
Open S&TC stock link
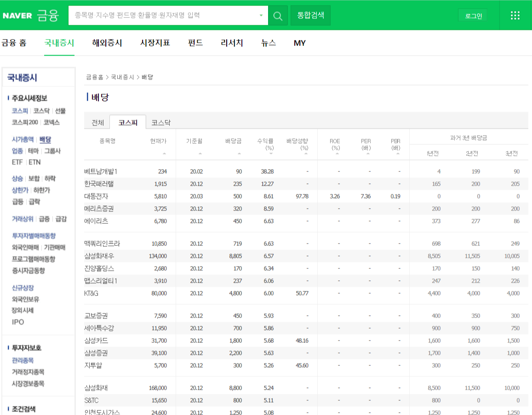point(91,400)
